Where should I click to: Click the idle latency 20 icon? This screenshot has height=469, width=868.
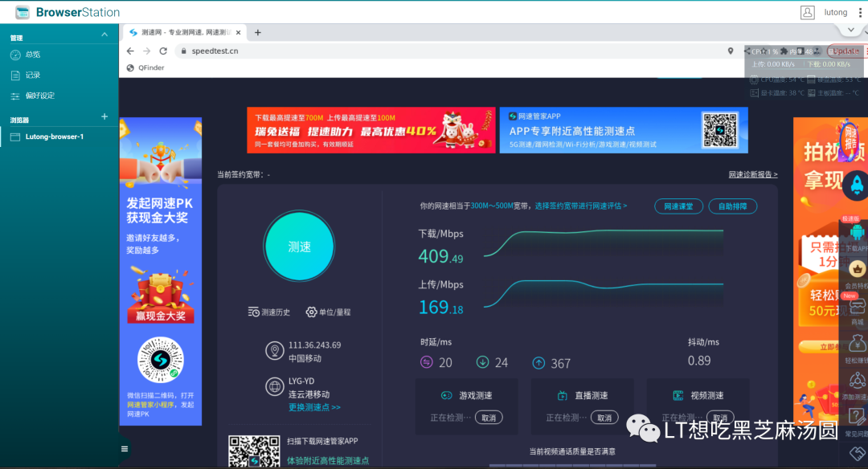pyautogui.click(x=426, y=362)
